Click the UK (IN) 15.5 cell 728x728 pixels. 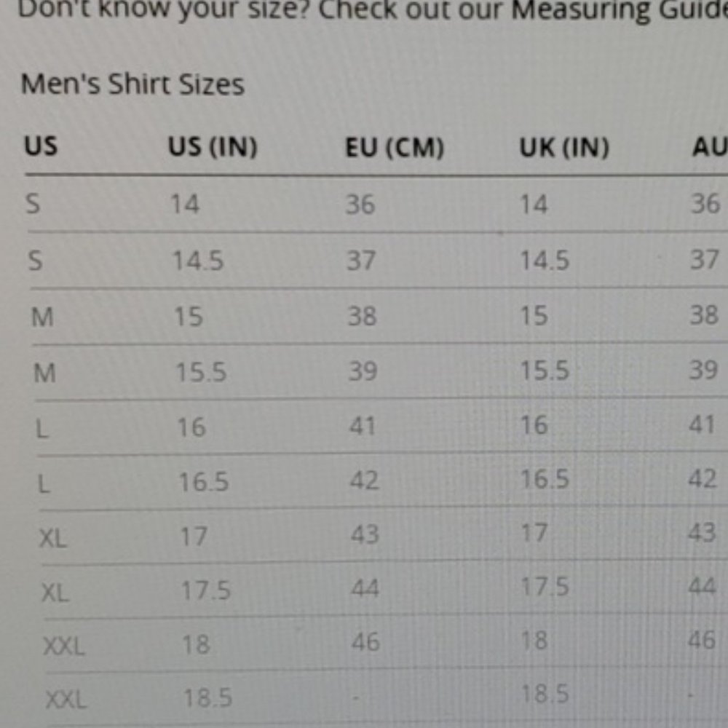[x=545, y=371]
